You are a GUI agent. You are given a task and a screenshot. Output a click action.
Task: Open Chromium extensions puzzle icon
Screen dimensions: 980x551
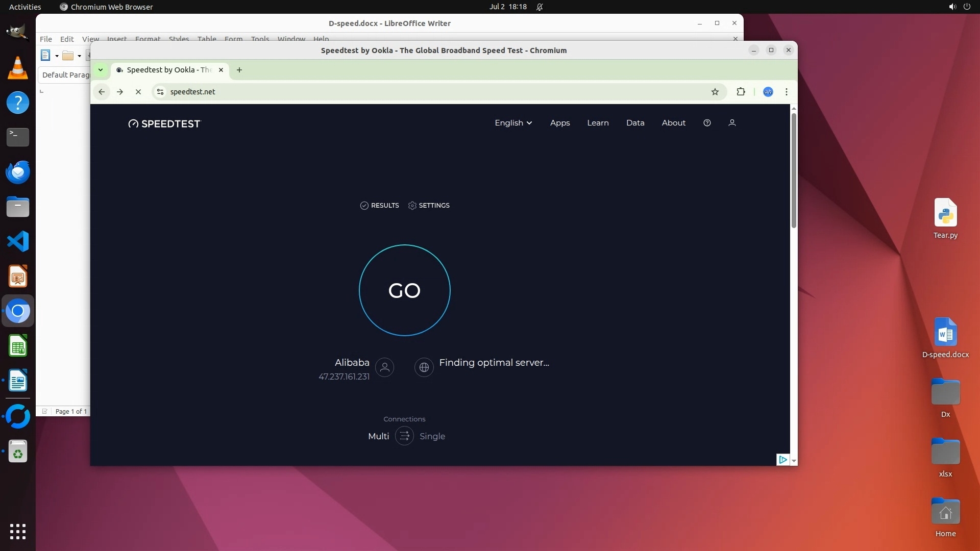741,92
